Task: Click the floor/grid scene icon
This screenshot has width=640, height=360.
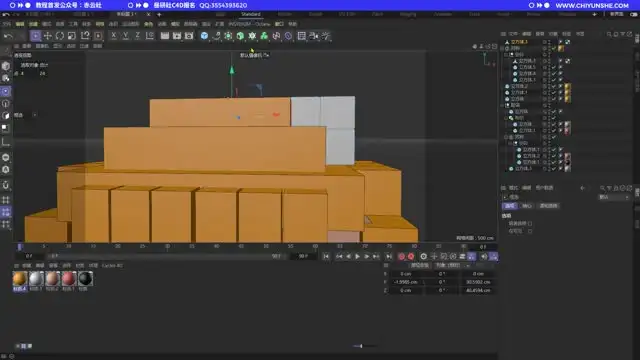Action: 302,36
